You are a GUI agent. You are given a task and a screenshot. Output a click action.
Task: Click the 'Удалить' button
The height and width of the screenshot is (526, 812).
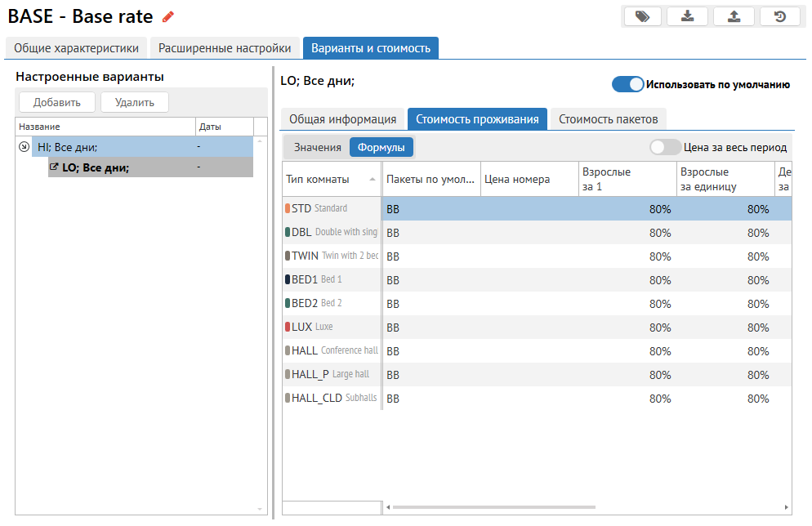(134, 102)
